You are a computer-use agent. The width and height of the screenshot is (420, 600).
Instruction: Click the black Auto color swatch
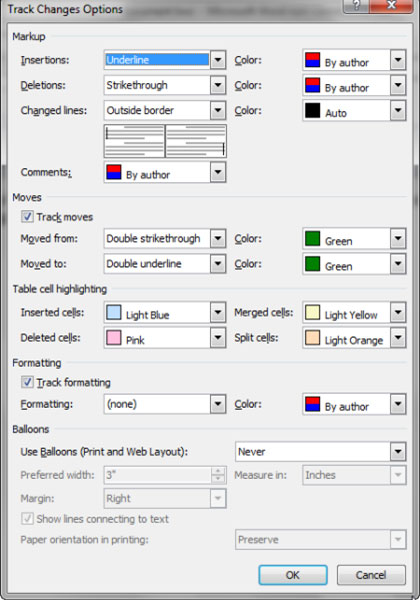coord(313,110)
